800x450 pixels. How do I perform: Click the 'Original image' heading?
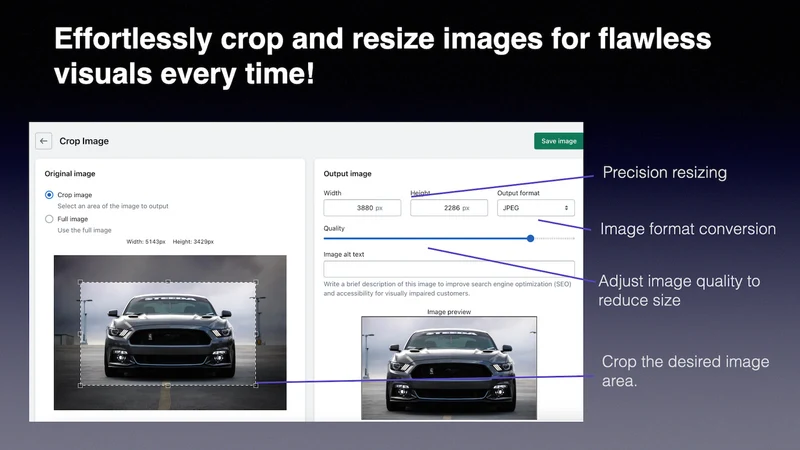pyautogui.click(x=70, y=173)
